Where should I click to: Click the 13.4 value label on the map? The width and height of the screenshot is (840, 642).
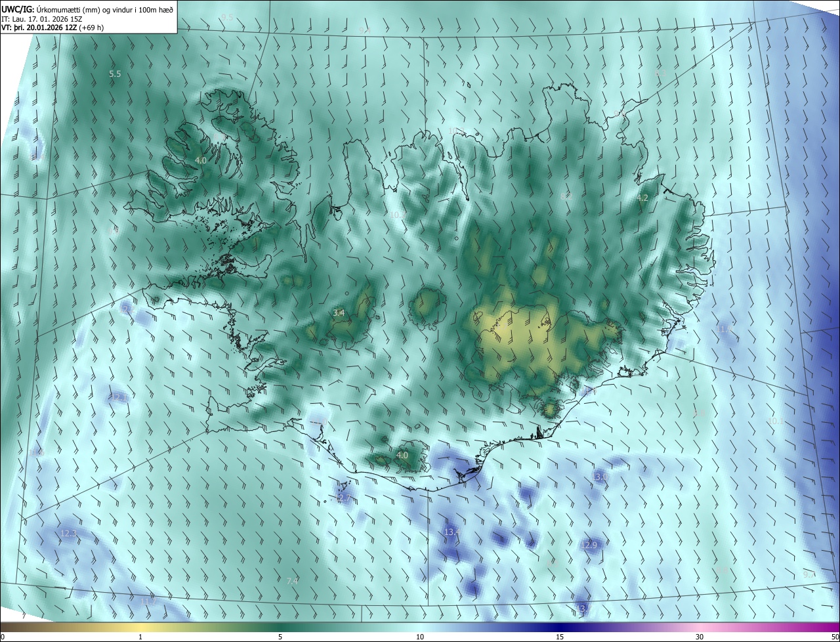(x=452, y=532)
